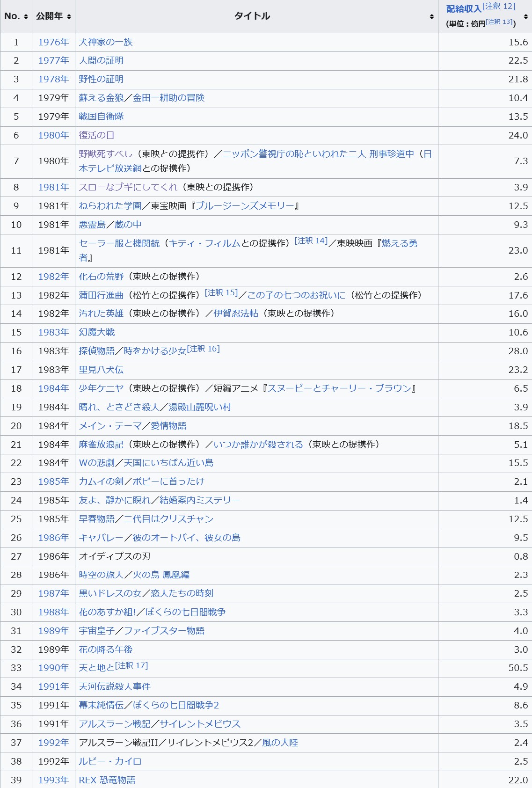Sort table by No. column arrows
Image resolution: width=532 pixels, height=788 pixels.
click(x=26, y=16)
